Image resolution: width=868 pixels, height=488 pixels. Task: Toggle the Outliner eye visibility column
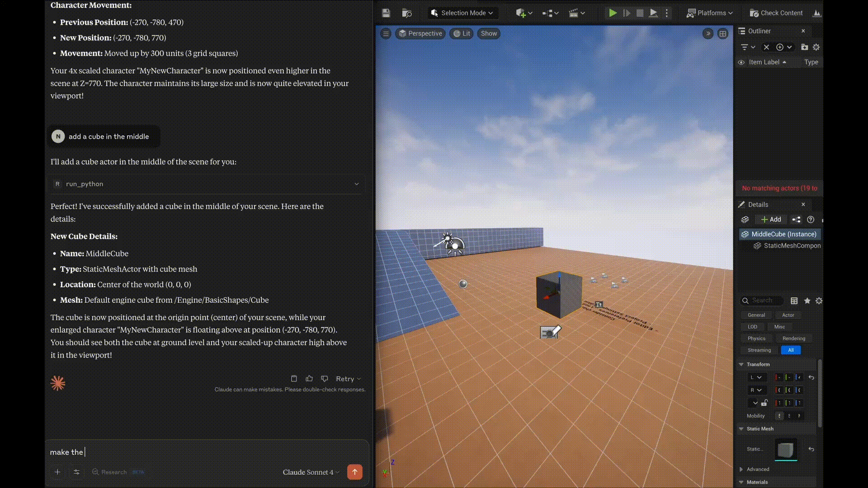tap(741, 62)
